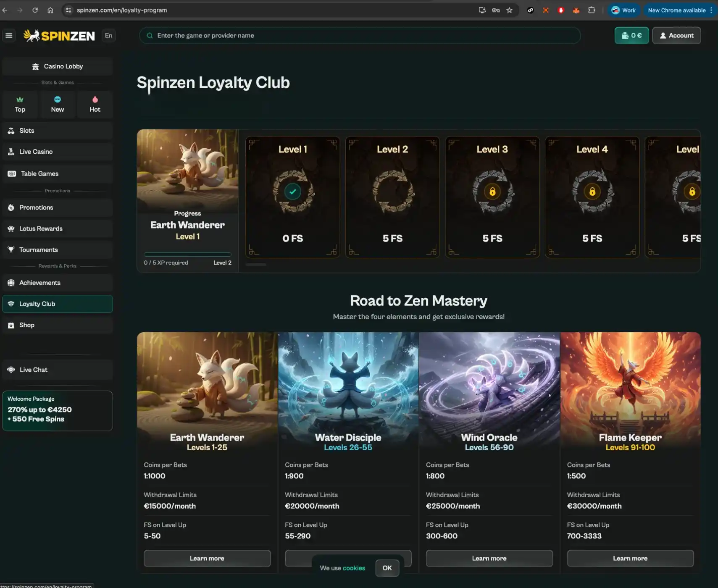This screenshot has width=718, height=588.
Task: Open Achievements in the sidebar
Action: [x=58, y=283]
